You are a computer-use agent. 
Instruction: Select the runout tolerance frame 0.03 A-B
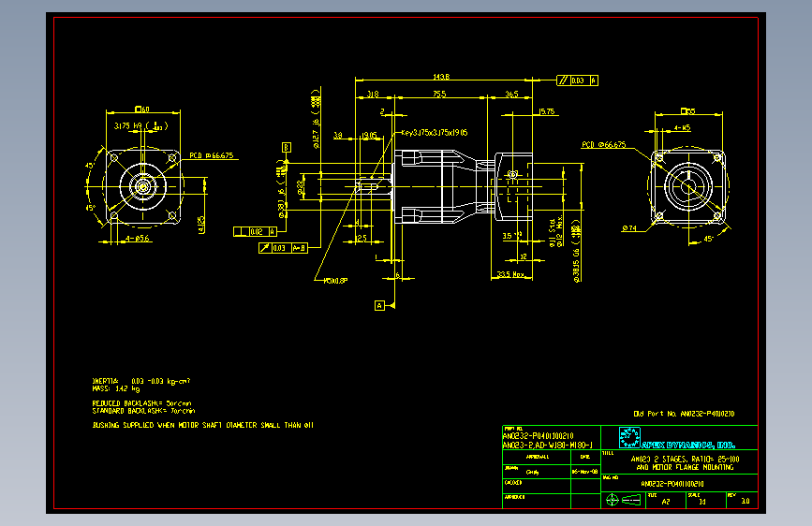pos(283,248)
